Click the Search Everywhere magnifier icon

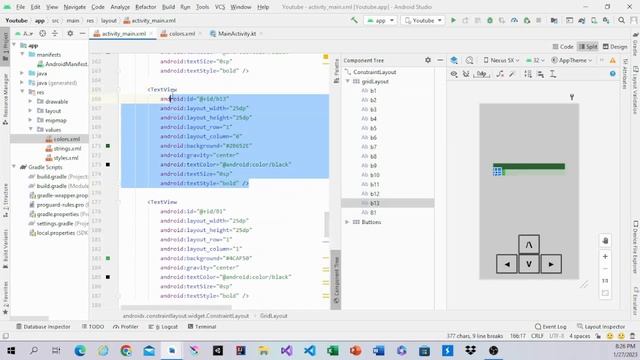(621, 20)
